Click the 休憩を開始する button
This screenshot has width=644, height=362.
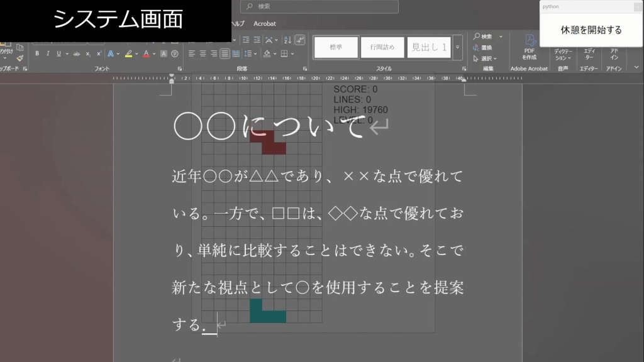click(x=590, y=28)
